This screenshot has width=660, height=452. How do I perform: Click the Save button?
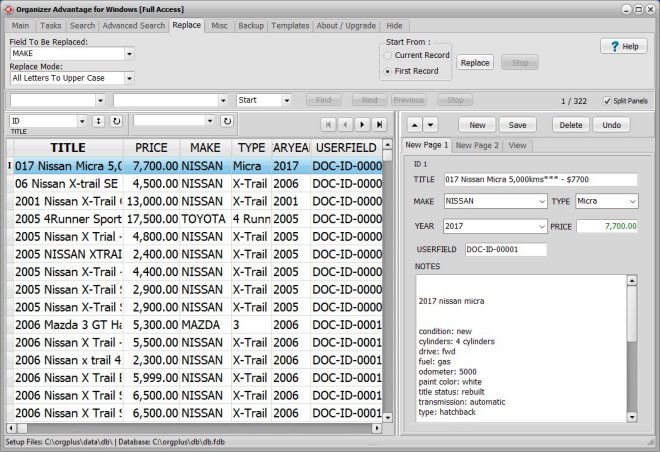[x=517, y=125]
